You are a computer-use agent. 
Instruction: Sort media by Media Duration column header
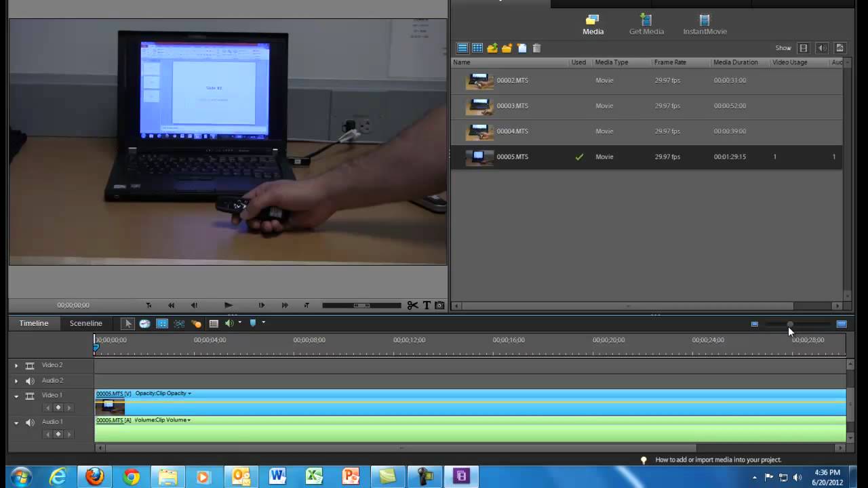click(736, 62)
